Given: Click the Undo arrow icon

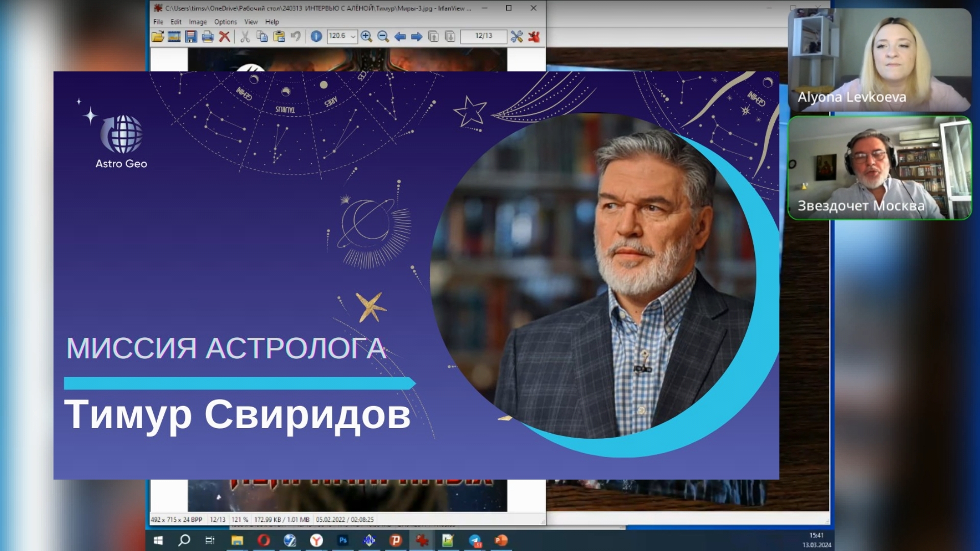Looking at the screenshot, I should tap(295, 36).
